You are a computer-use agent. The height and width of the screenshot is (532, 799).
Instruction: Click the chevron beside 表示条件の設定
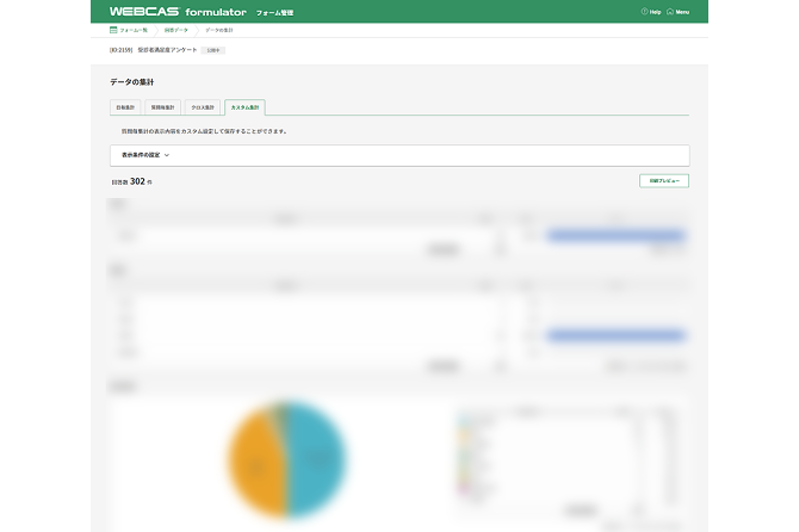[166, 155]
